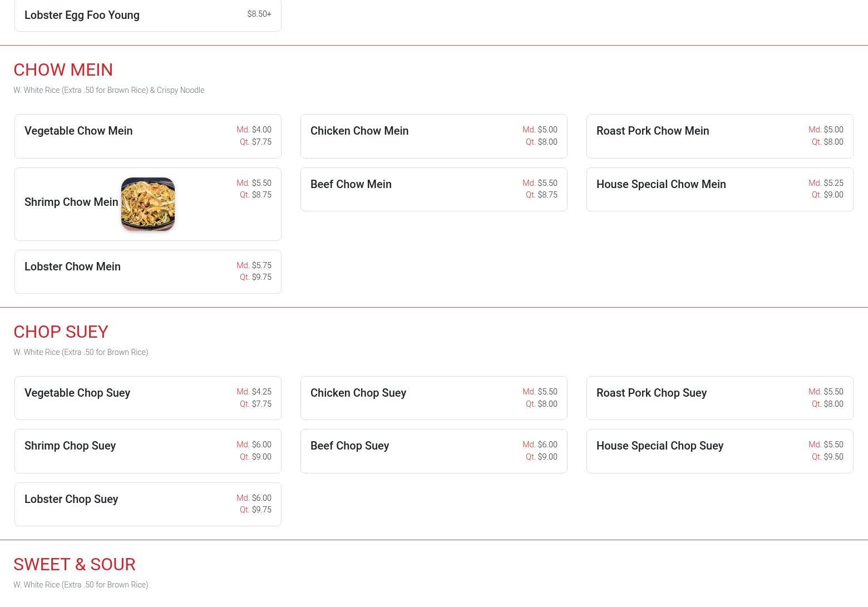Screen dimensions: 868x607
Task: Select House Special Chop Suey
Action: click(x=660, y=446)
